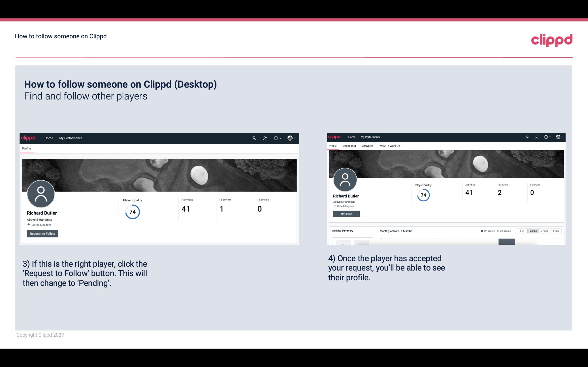Select the 'Profile' tab on desktop view

26,148
